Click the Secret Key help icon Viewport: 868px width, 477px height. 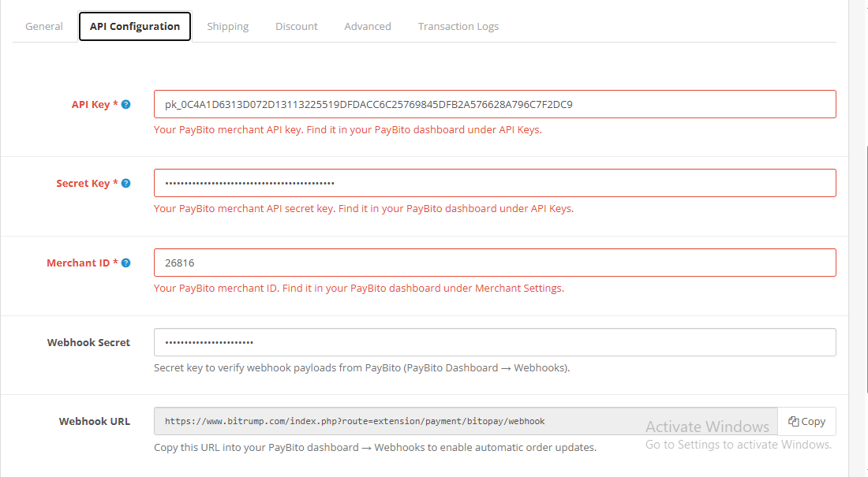126,183
